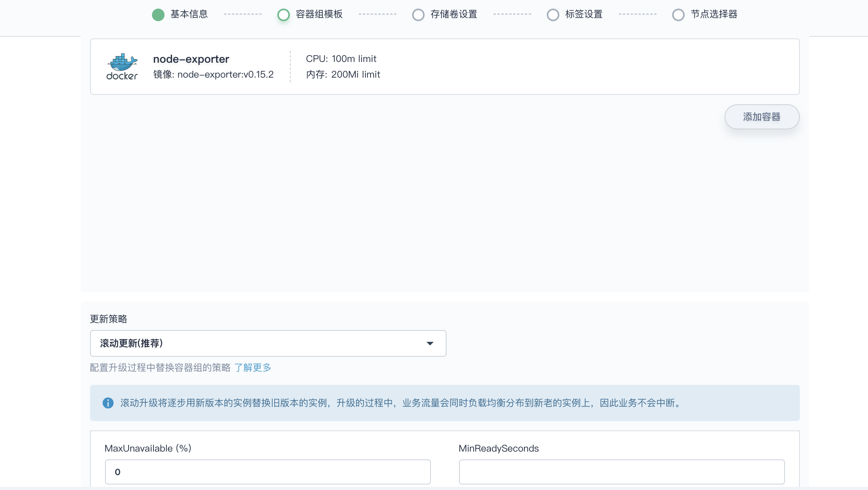The height and width of the screenshot is (490, 868).
Task: Click the 存储卷设置 step circle
Action: [418, 15]
